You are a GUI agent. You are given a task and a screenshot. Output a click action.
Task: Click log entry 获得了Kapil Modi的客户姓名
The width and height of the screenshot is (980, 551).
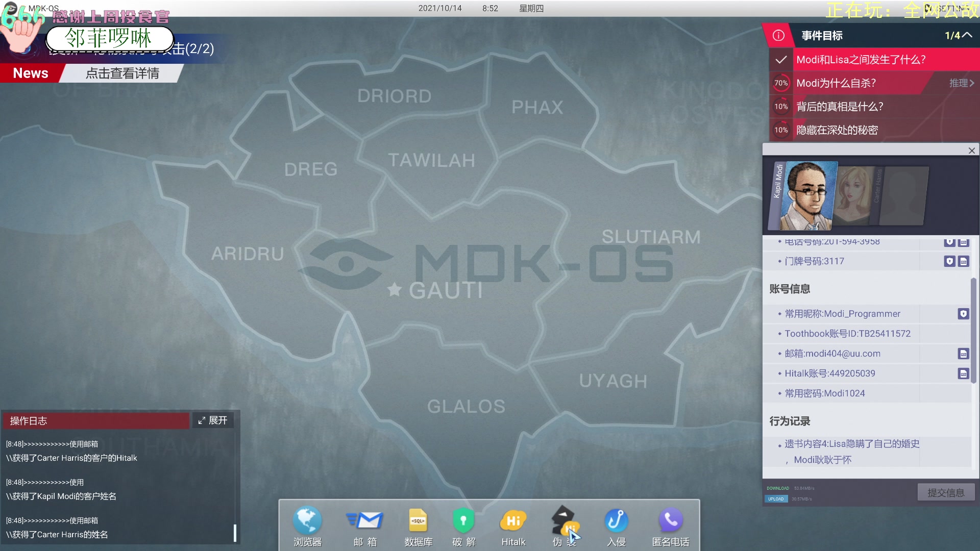[x=61, y=496]
